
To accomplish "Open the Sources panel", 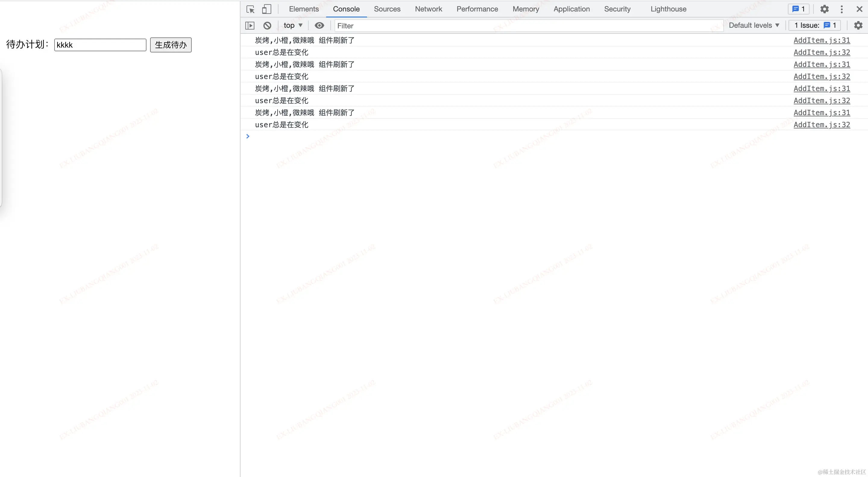I will [387, 9].
